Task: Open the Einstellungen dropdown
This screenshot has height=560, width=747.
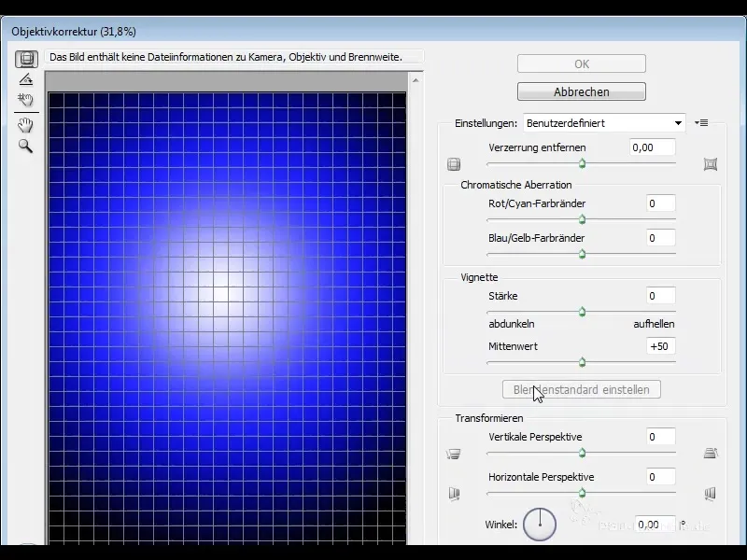Action: point(604,123)
